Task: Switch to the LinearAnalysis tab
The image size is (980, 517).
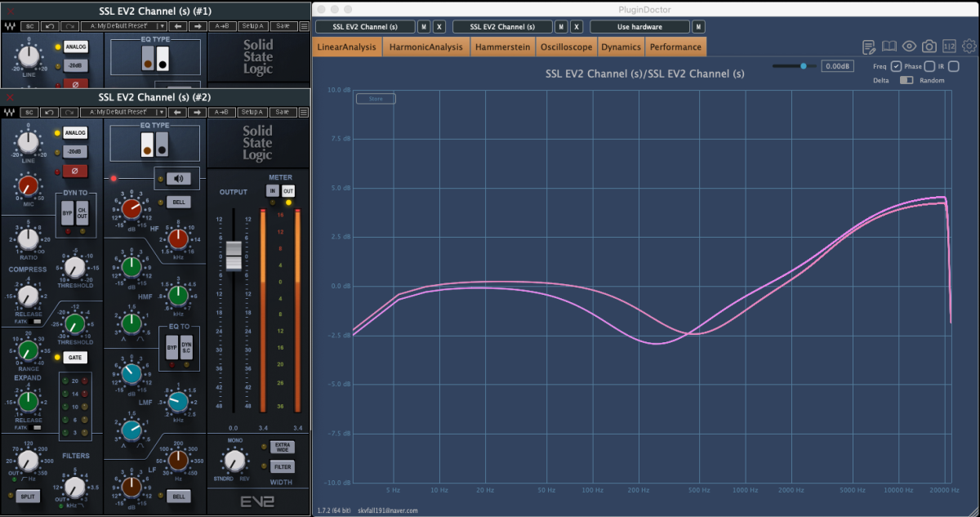Action: pyautogui.click(x=347, y=47)
